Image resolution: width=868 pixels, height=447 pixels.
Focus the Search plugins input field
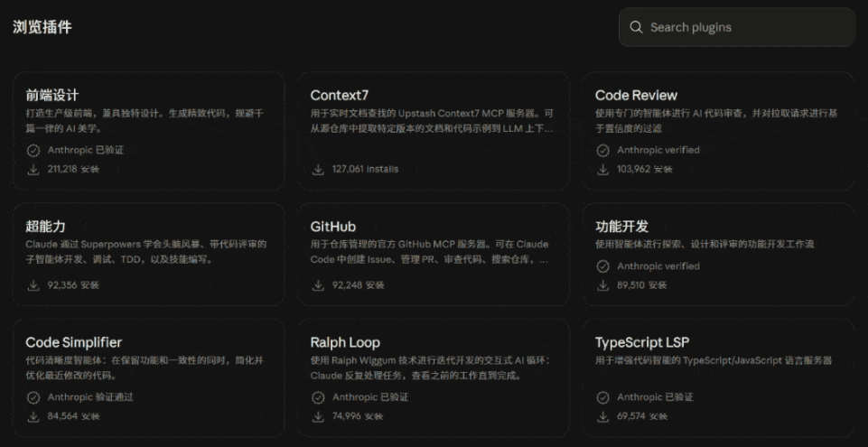[737, 27]
